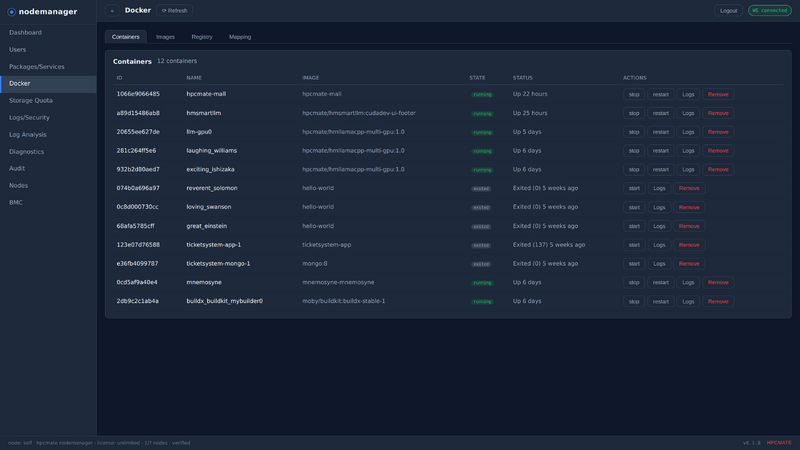Open Log Analysis page

pos(48,135)
